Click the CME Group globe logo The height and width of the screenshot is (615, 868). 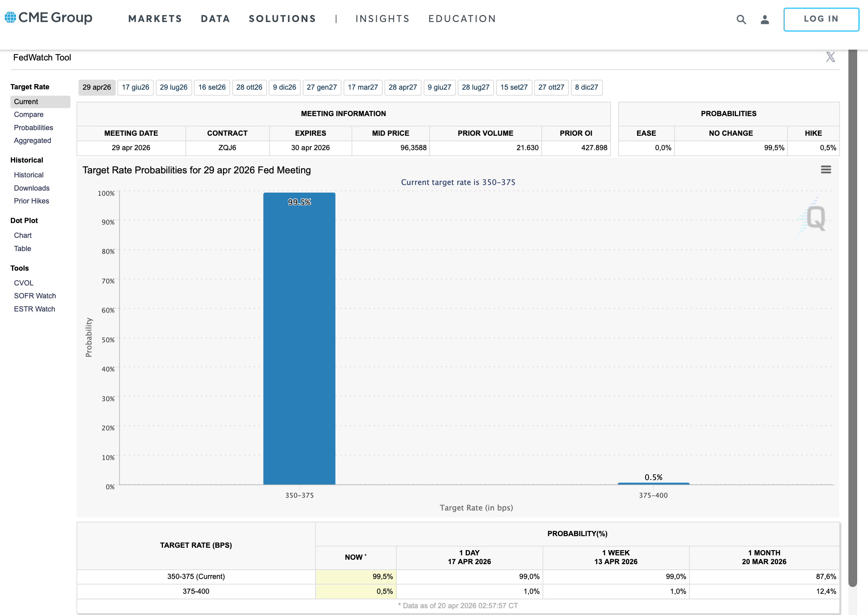(10, 17)
